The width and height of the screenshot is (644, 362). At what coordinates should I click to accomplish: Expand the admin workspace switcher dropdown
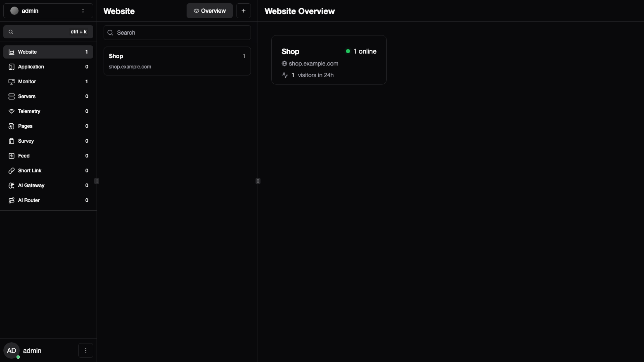pos(48,11)
